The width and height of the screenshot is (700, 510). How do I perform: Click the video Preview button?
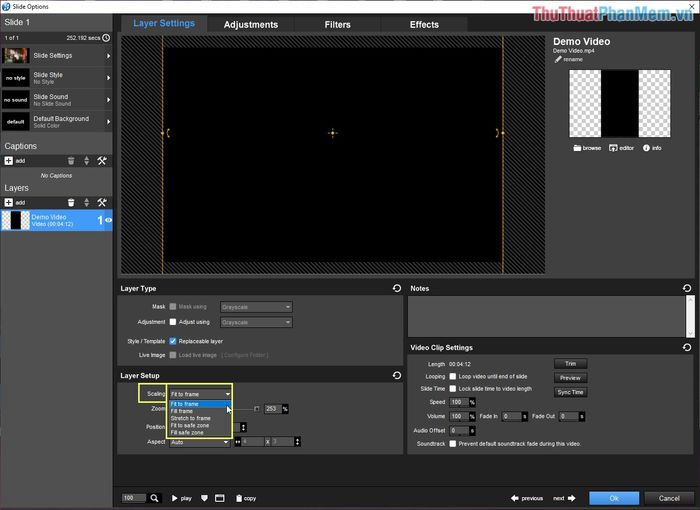tap(571, 378)
